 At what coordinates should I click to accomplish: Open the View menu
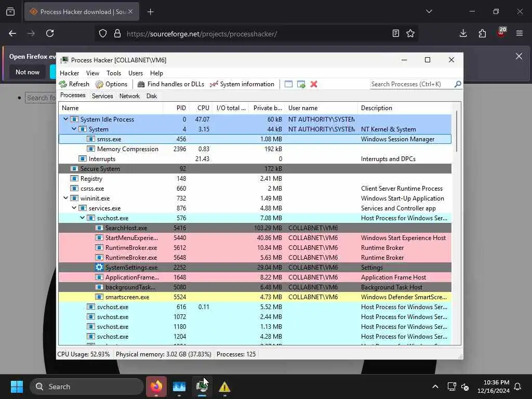[92, 73]
